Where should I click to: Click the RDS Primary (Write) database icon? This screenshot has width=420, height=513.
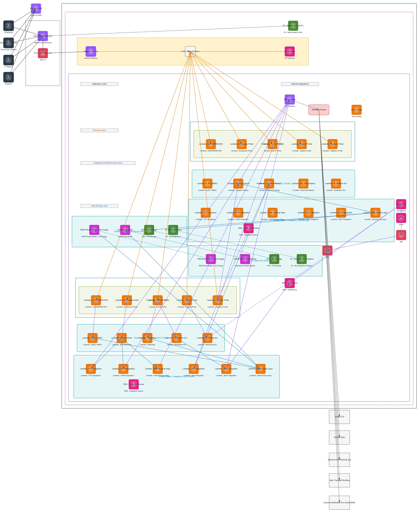click(x=94, y=230)
